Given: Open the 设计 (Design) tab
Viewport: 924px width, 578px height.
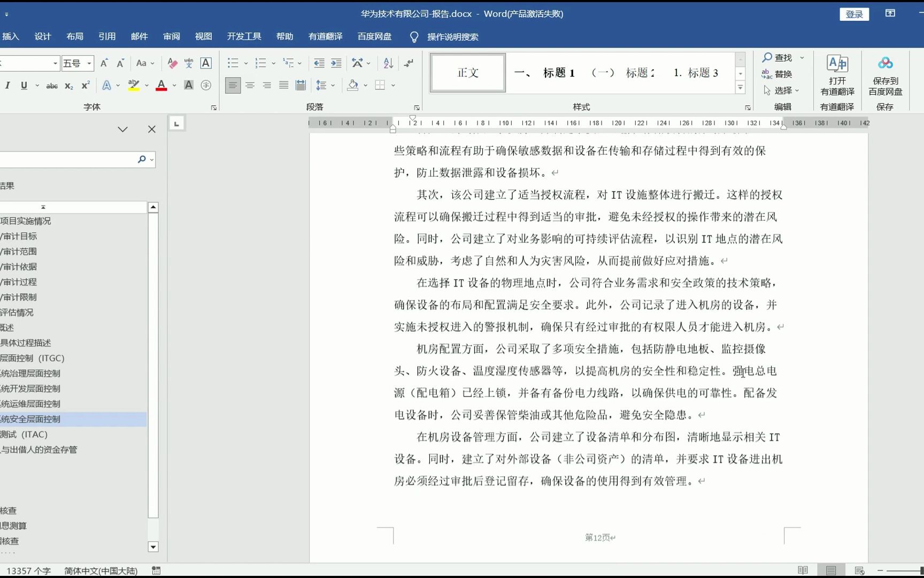Looking at the screenshot, I should pyautogui.click(x=43, y=36).
